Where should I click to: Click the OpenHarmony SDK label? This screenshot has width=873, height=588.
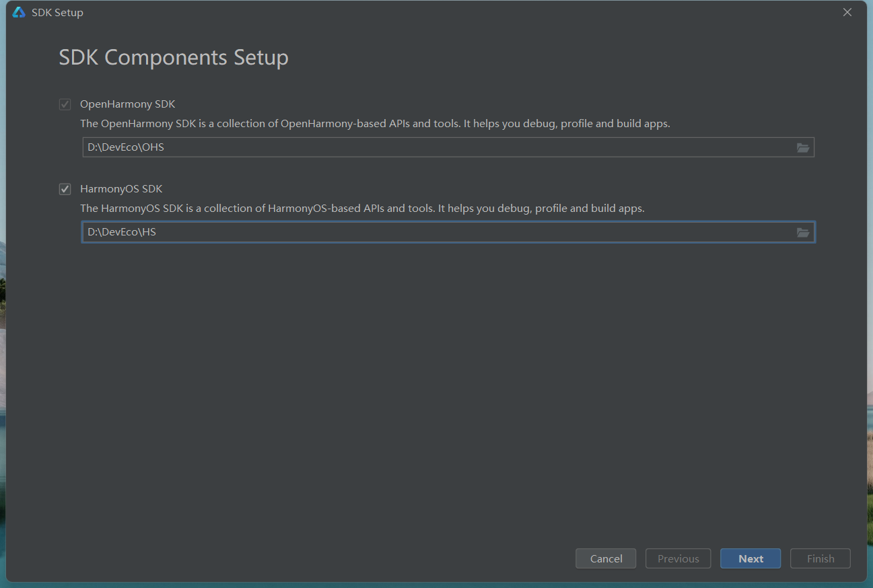[128, 104]
